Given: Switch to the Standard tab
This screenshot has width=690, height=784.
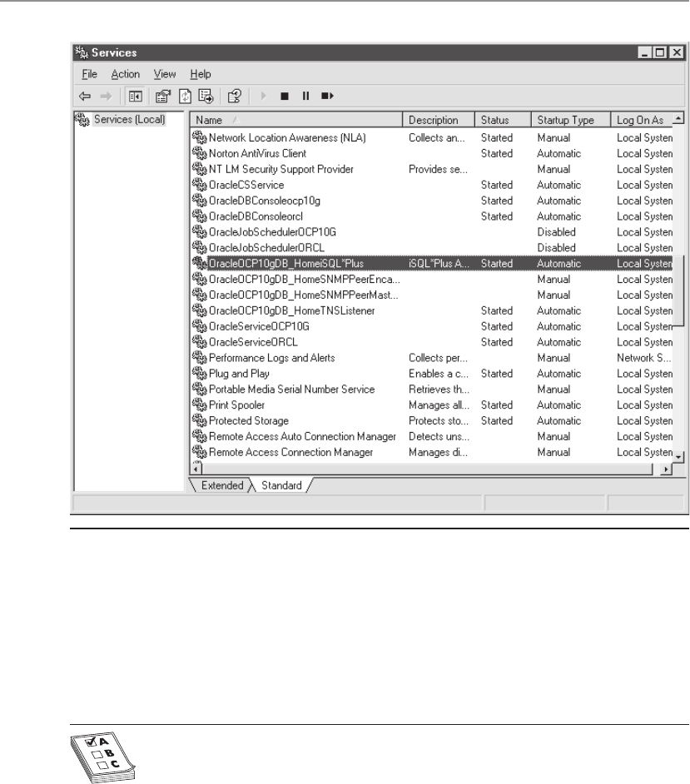Looking at the screenshot, I should (281, 485).
